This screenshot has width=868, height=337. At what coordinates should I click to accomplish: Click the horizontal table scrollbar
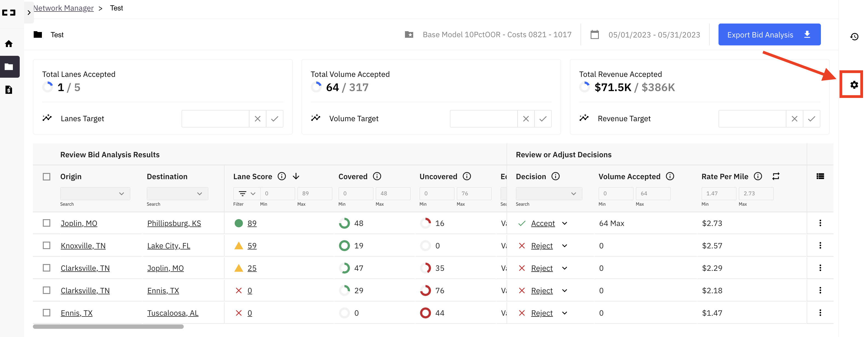tap(108, 327)
